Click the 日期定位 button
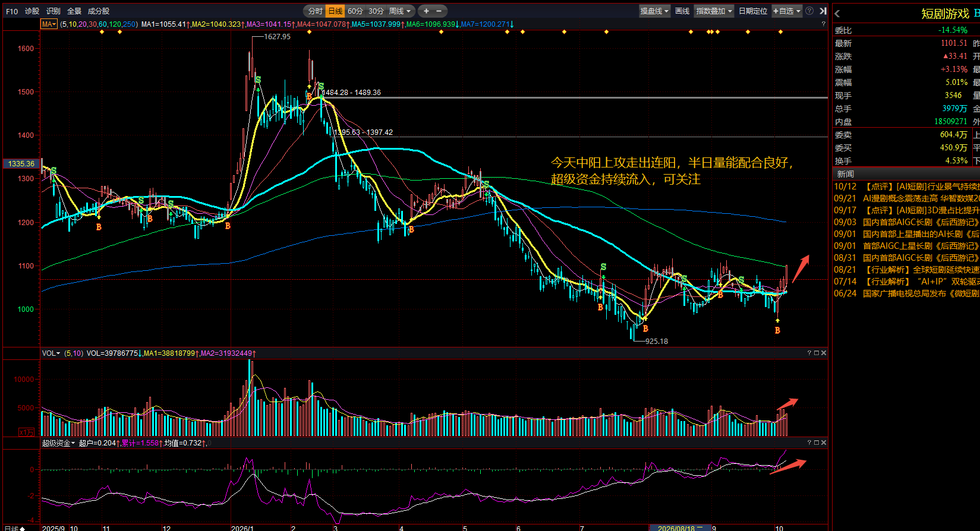The height and width of the screenshot is (531, 980). pos(753,11)
